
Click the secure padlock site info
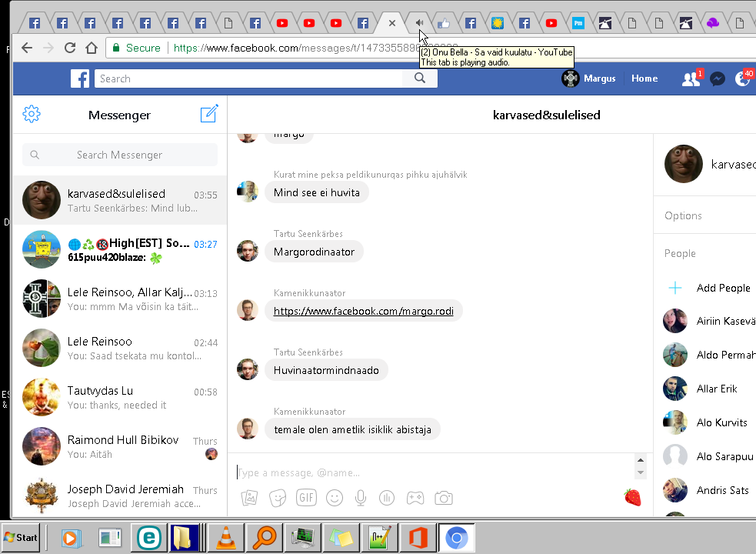pos(115,48)
